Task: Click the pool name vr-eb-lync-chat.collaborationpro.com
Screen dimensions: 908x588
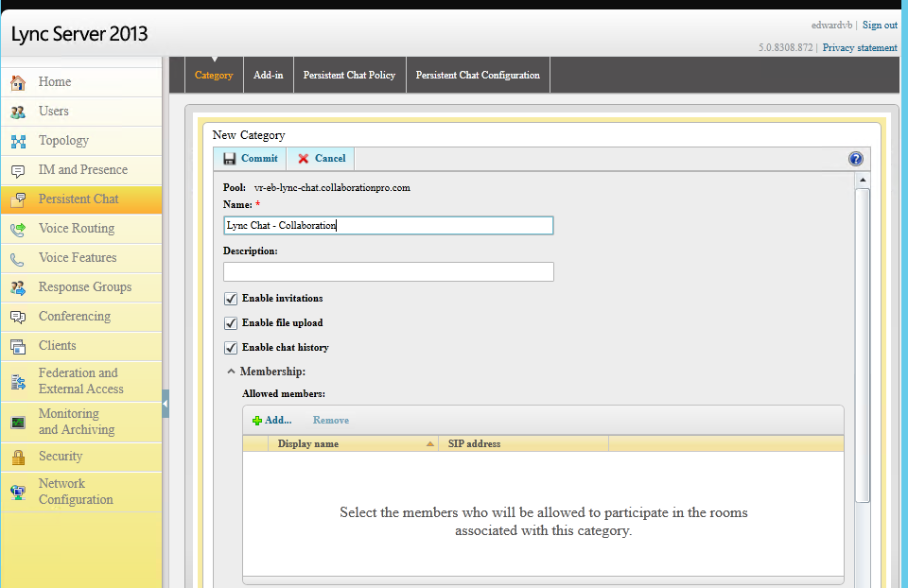Action: [x=332, y=187]
